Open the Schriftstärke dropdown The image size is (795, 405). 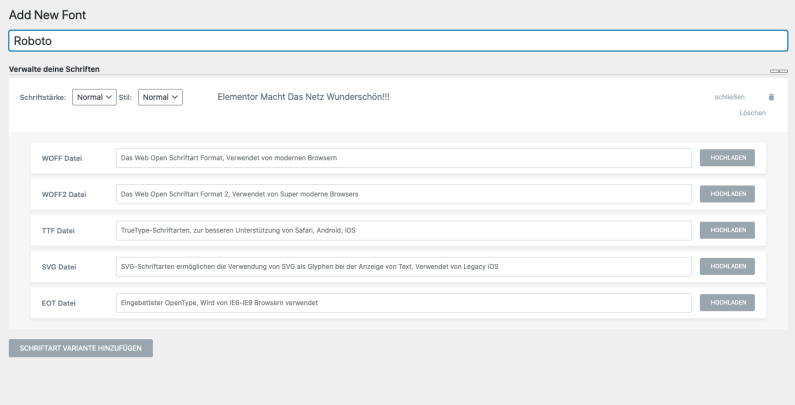pos(94,97)
